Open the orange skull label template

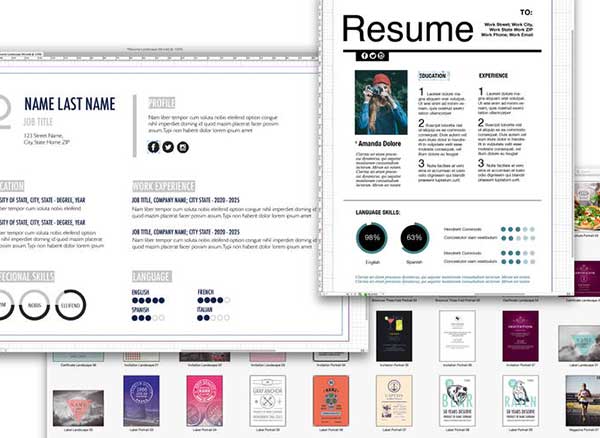pos(331,401)
